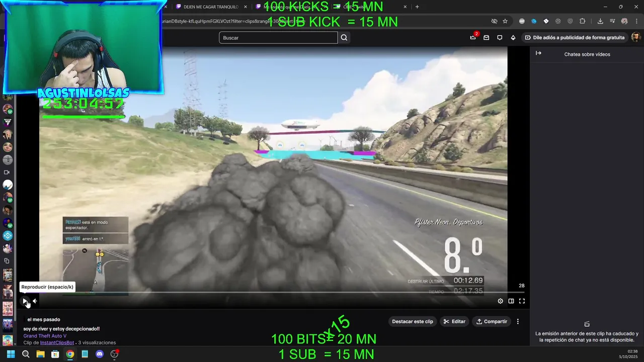Open Prime loot crown icon with badge

(473, 37)
